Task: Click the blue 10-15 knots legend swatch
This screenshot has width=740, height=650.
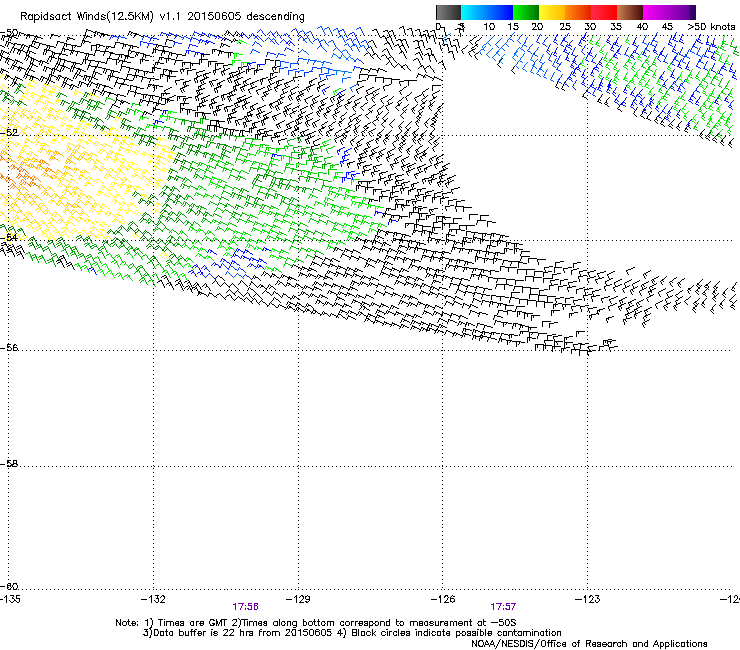Action: [x=500, y=12]
